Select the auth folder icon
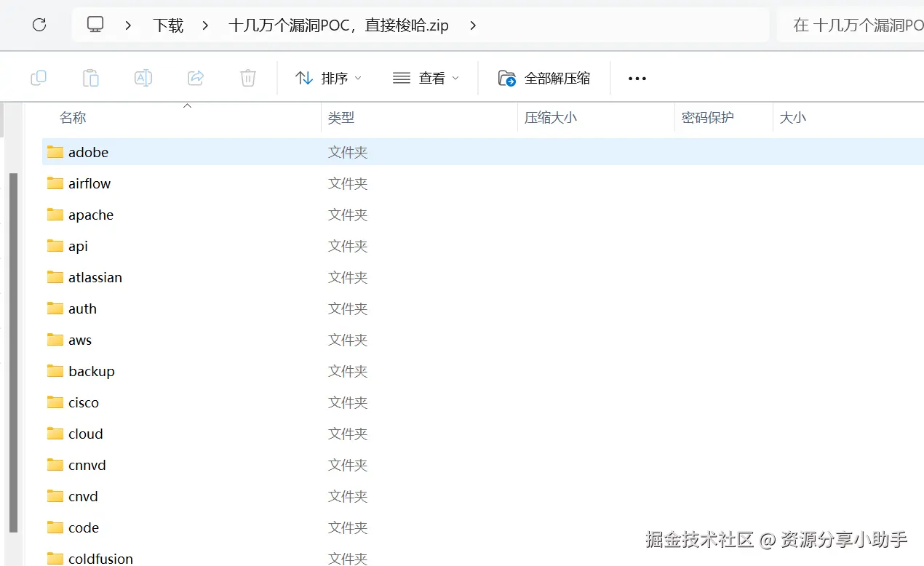 (55, 308)
